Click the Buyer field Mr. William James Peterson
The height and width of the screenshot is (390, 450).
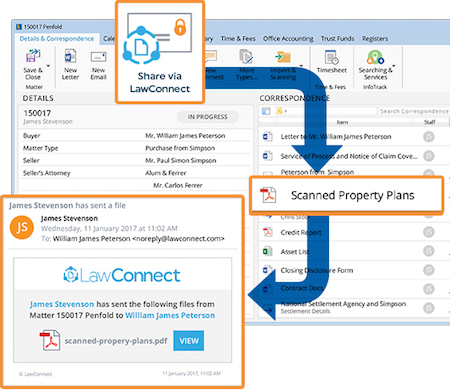185,136
